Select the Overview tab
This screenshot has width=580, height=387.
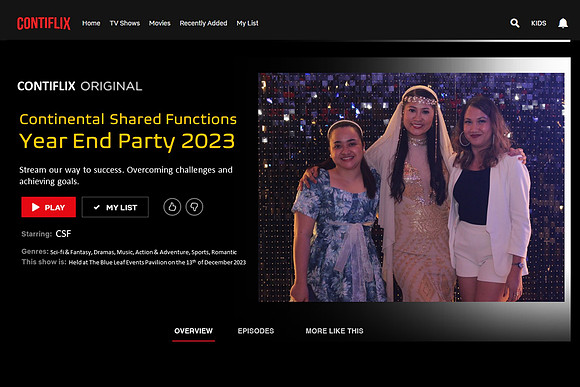[193, 331]
